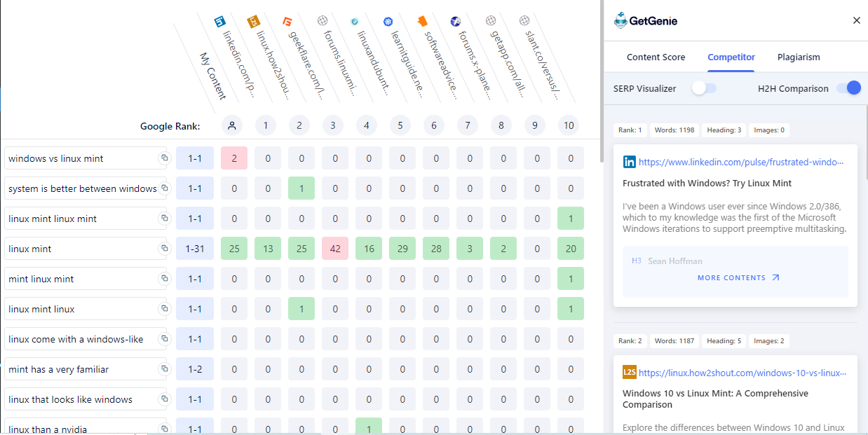Copy 'linux that looks like windows' keyword
The image size is (868, 435).
[164, 399]
